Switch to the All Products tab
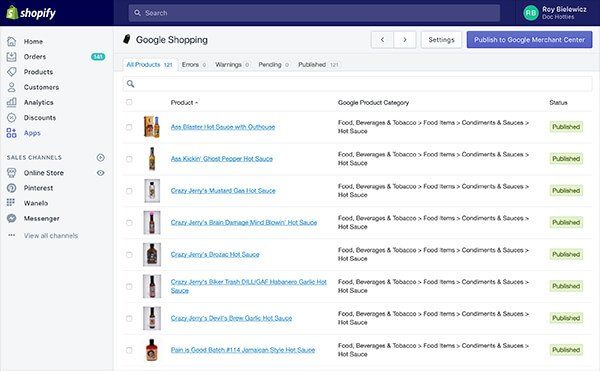The width and height of the screenshot is (600, 371). coord(149,65)
